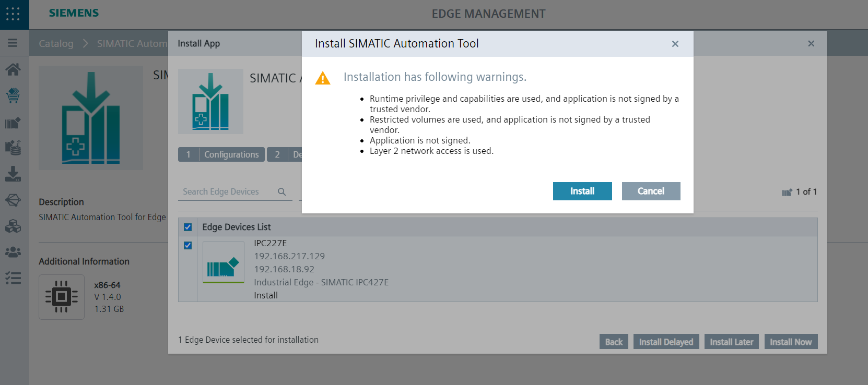Uncheck the IPC227E device checkbox
Image resolution: width=868 pixels, height=385 pixels.
tap(188, 246)
